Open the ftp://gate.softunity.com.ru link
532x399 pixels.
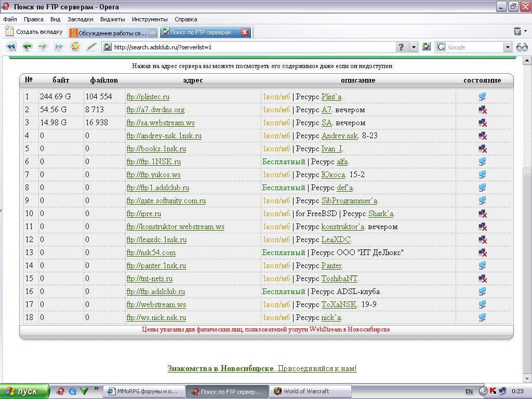pos(166,201)
